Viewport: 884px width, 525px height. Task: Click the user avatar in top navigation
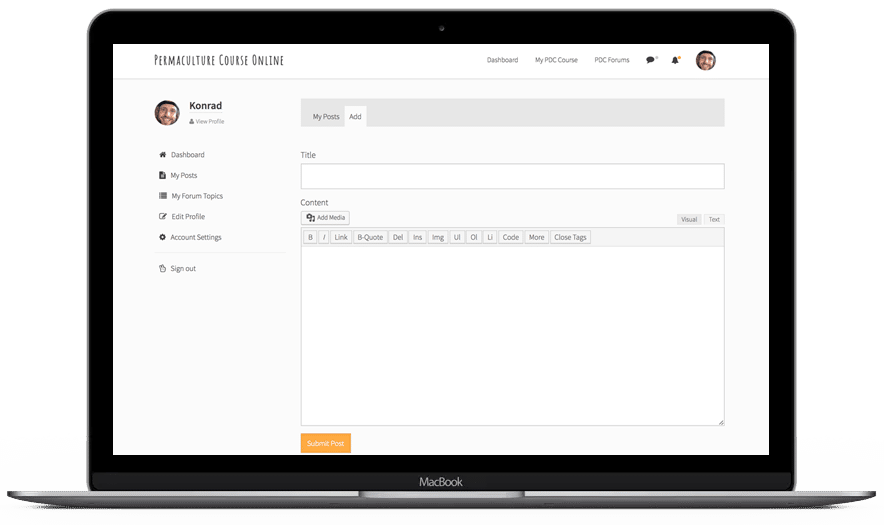coord(706,60)
